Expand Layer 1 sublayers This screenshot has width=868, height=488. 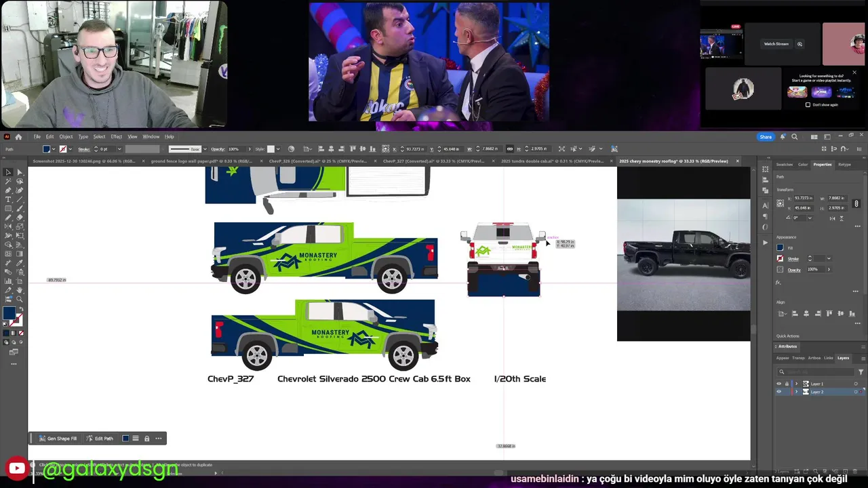point(796,384)
